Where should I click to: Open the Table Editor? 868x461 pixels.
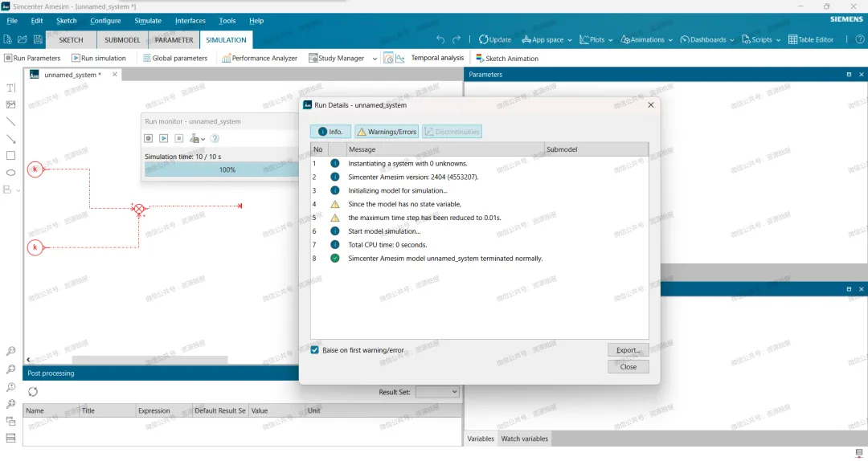coord(811,40)
